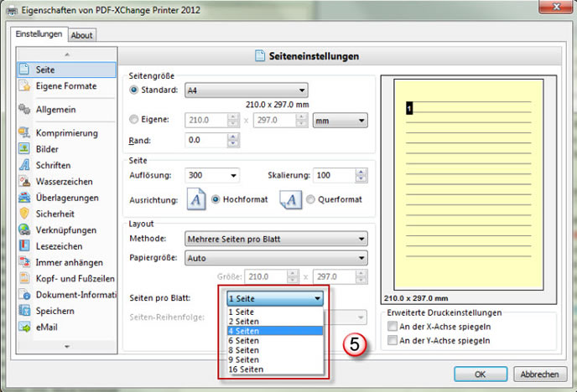Click the Speichern disk icon
Viewport: 577px width, 392px height.
point(24,311)
